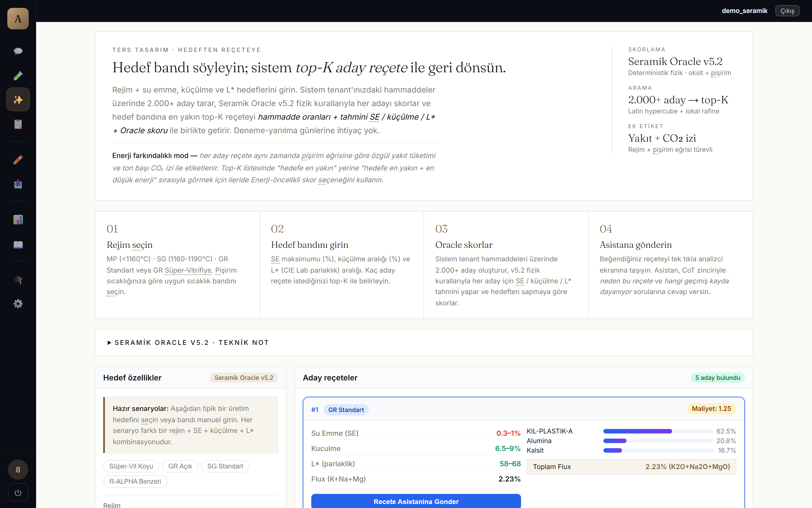
Task: Click the 16.7% value for Kalsit
Action: click(x=727, y=450)
